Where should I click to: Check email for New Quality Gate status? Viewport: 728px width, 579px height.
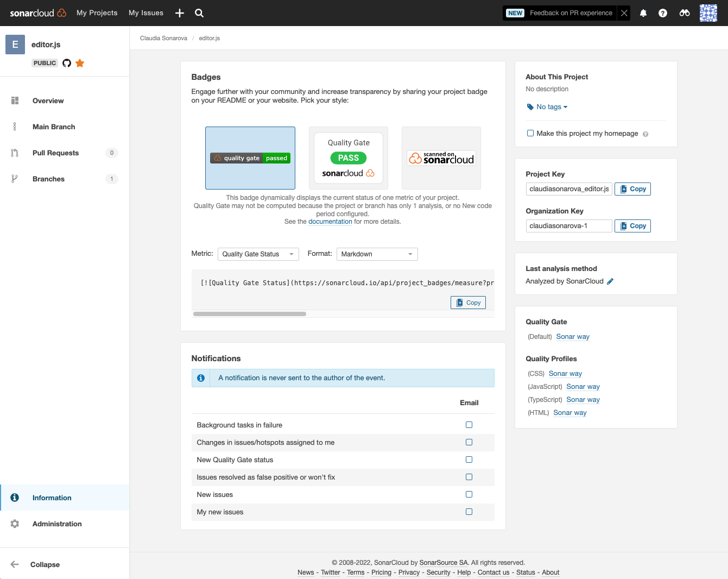[x=469, y=460]
